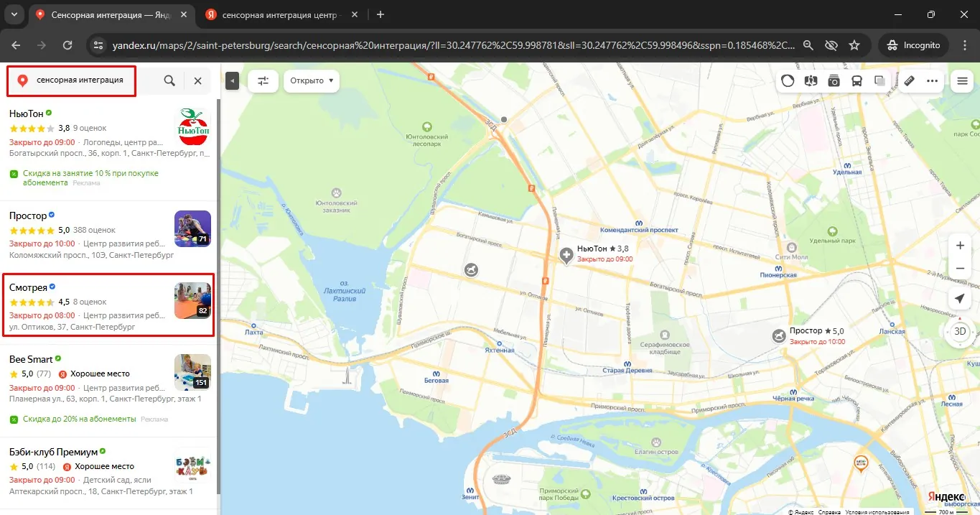This screenshot has height=515, width=980.
Task: Zoom in with the plus button
Action: [960, 246]
